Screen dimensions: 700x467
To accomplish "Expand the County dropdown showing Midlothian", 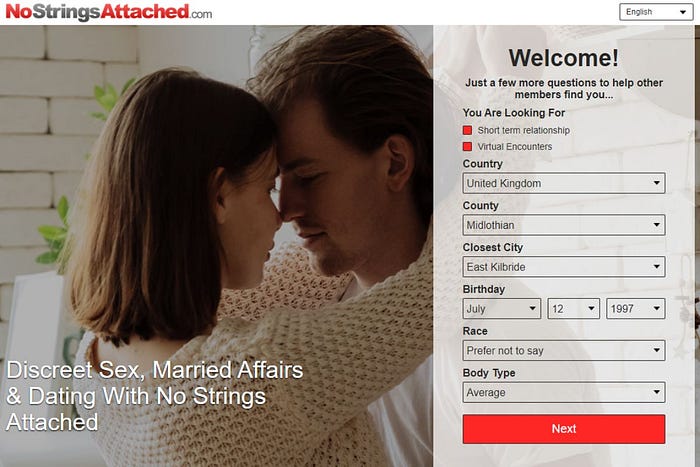I will pos(564,225).
